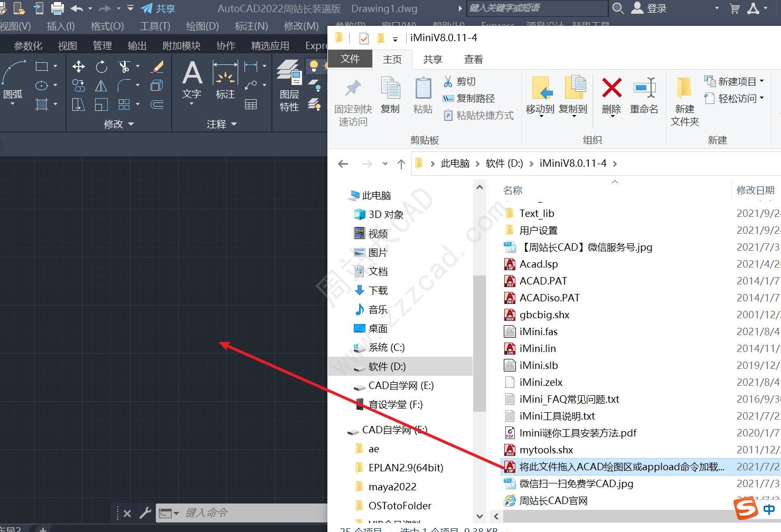Click the Undo arrow in AutoCAD quick access

(77, 8)
